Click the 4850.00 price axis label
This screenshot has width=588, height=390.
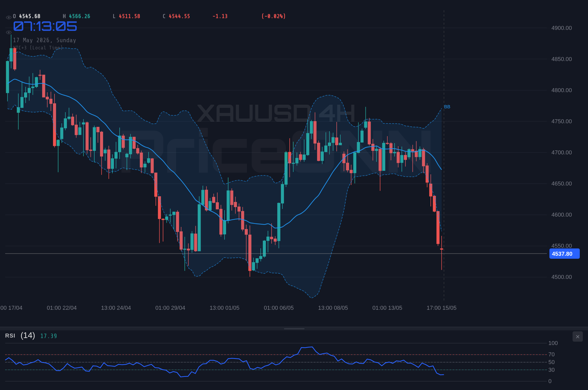click(562, 59)
